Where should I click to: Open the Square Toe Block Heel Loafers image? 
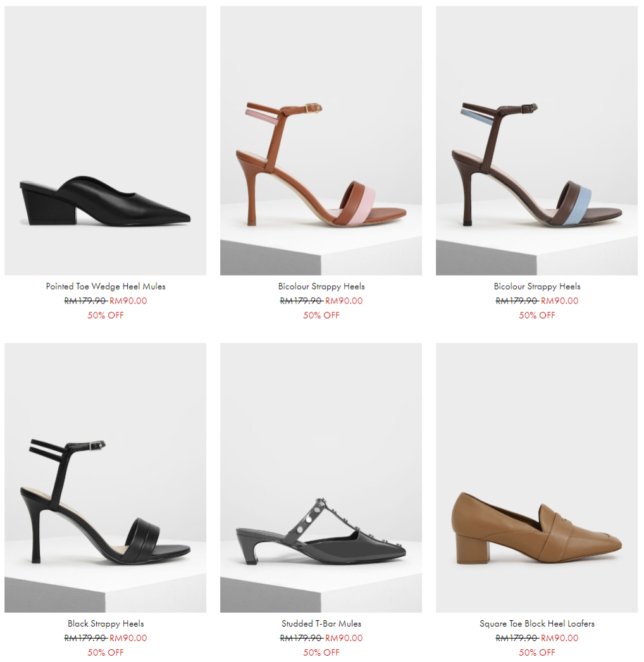536,477
